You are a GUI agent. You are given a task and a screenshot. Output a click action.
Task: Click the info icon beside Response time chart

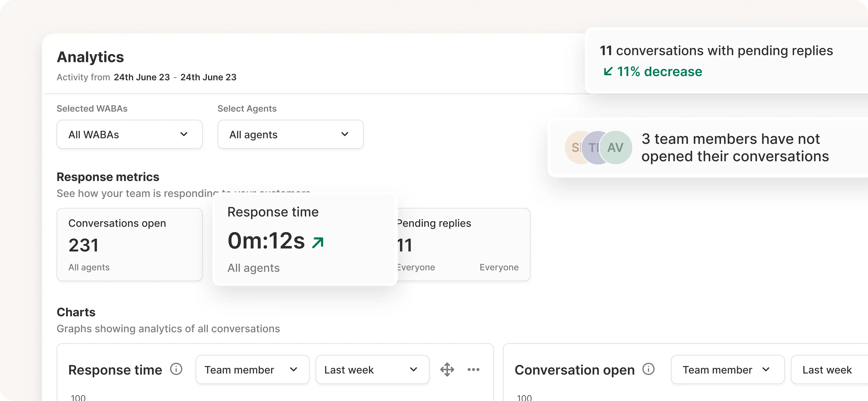point(176,369)
